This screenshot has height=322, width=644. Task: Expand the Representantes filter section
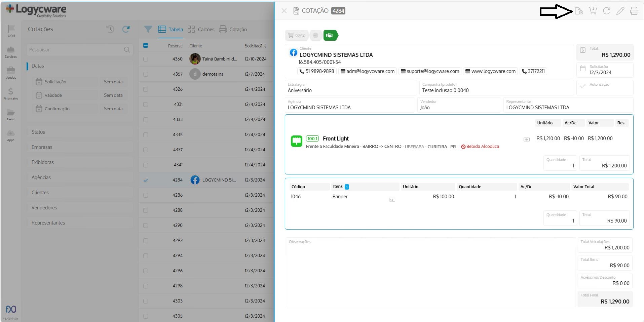click(x=80, y=223)
